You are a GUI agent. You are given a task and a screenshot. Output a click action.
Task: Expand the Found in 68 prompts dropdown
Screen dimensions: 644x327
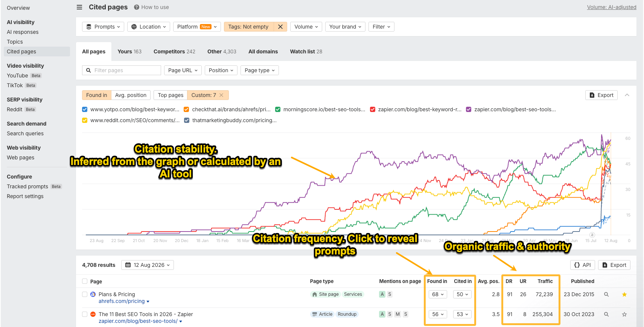[438, 294]
